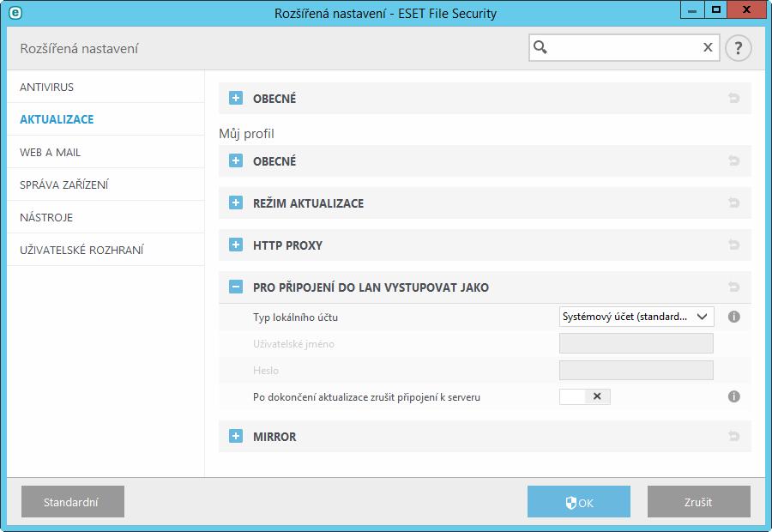Revert REŽIM AKTUALIZACE section to default
The width and height of the screenshot is (772, 532).
[733, 203]
